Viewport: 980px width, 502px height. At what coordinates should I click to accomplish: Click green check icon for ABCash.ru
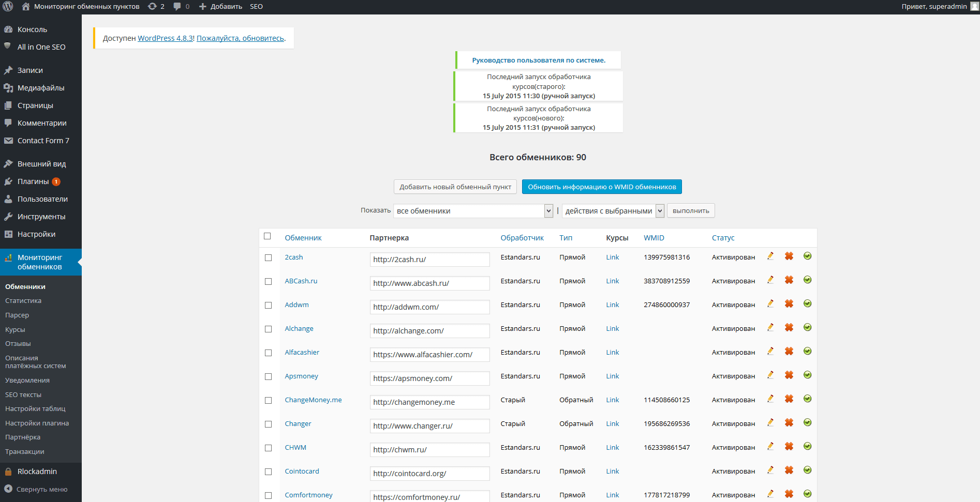coord(807,280)
